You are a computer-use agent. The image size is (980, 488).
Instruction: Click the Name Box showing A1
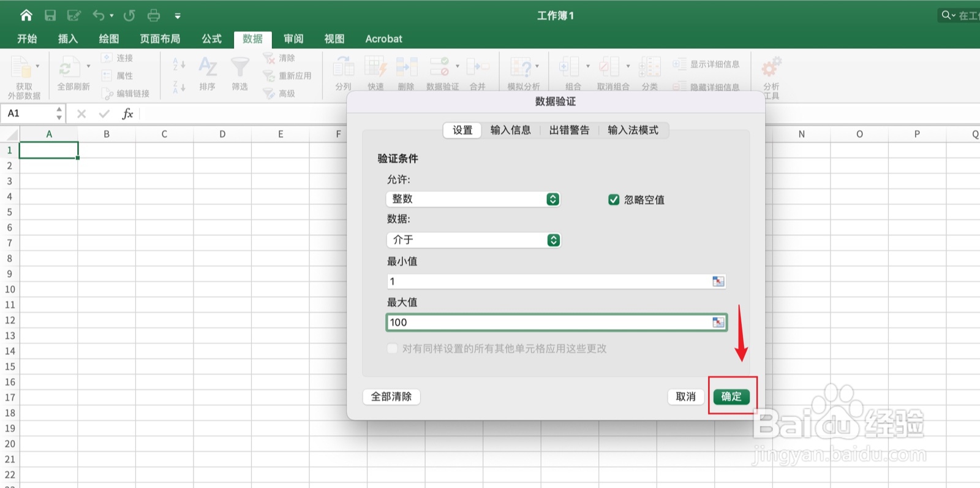tap(28, 113)
